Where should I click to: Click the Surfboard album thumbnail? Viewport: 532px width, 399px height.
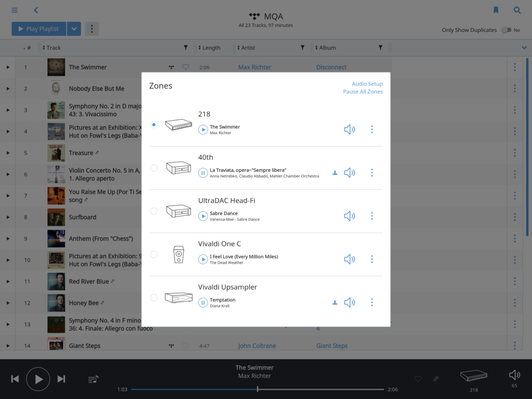pyautogui.click(x=56, y=217)
